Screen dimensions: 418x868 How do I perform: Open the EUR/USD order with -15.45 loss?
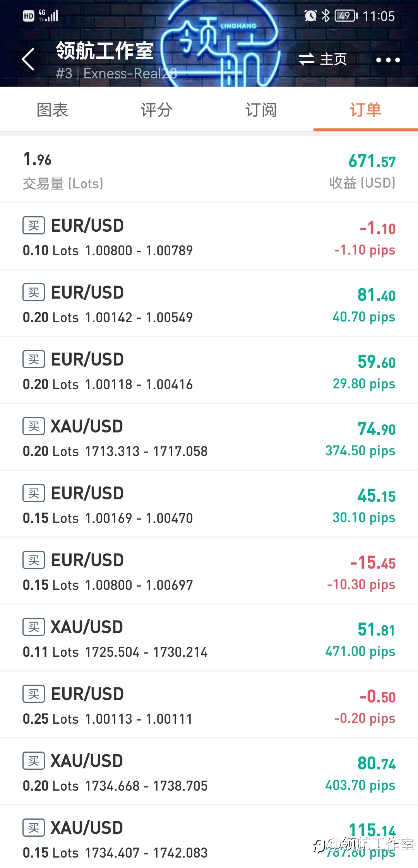tap(209, 571)
